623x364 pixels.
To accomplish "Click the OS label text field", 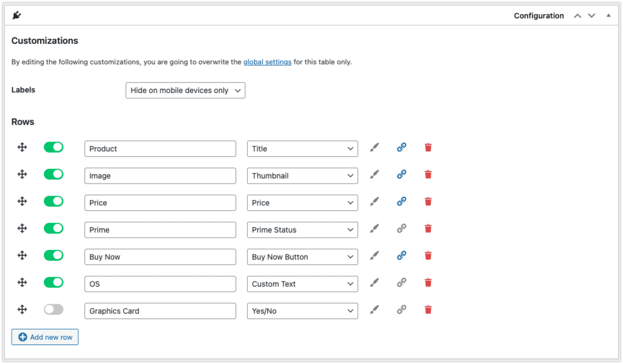I will pos(160,284).
